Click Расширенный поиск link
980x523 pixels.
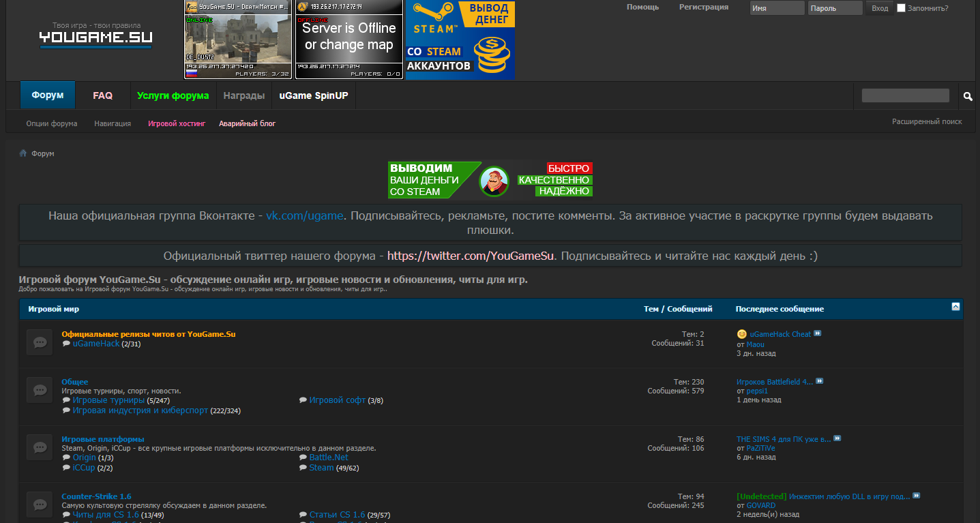click(927, 121)
